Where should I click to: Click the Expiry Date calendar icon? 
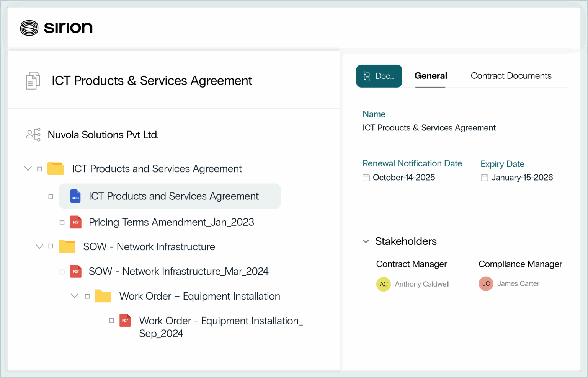[x=484, y=178]
